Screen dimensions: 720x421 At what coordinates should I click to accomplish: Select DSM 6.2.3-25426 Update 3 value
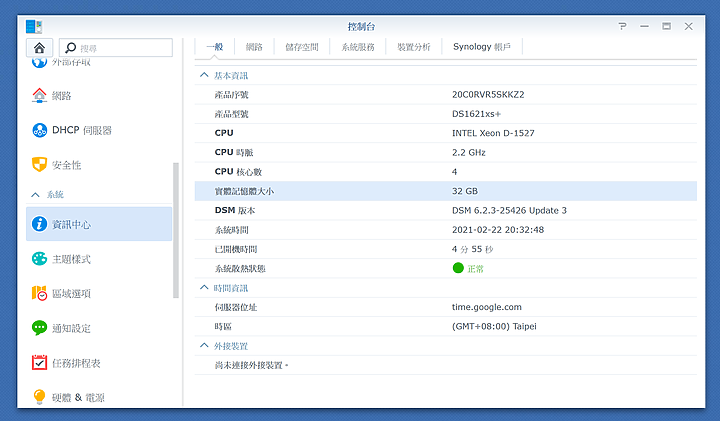pyautogui.click(x=509, y=210)
